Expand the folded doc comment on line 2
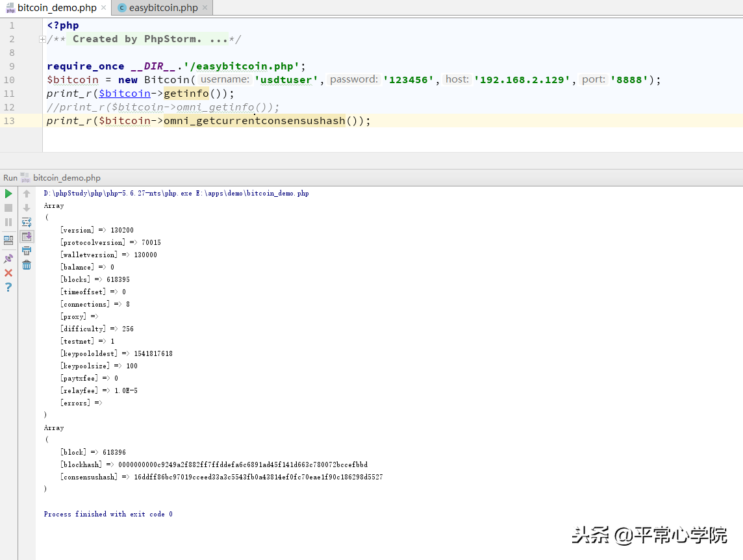This screenshot has width=743, height=560. click(42, 40)
